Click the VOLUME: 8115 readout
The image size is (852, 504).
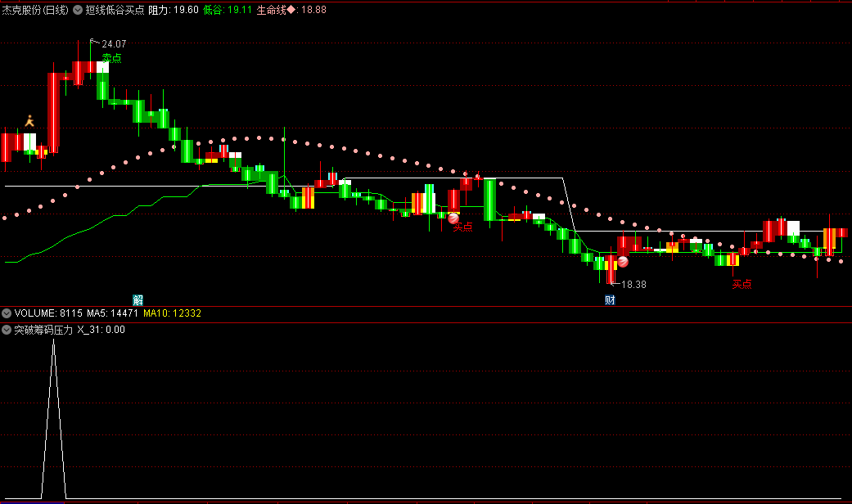pyautogui.click(x=48, y=313)
